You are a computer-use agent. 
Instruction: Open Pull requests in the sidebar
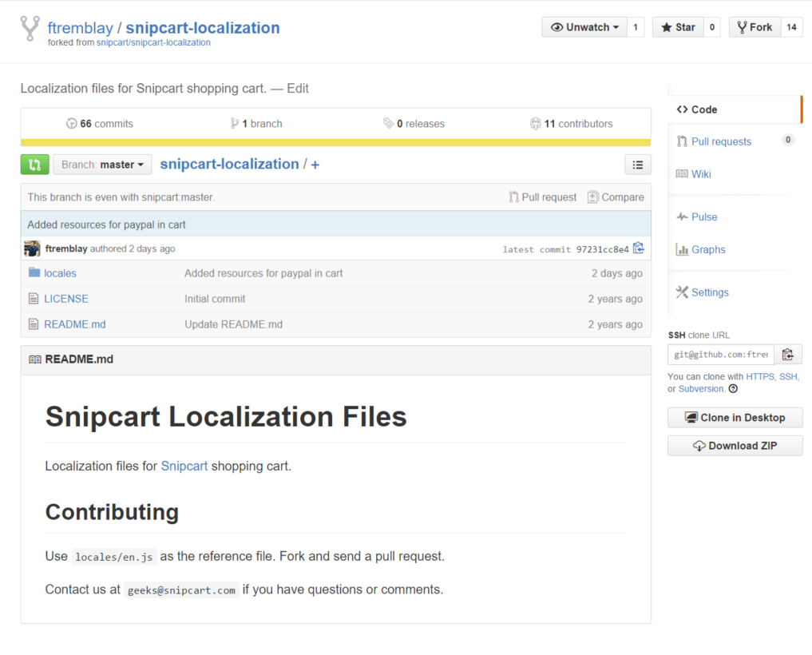(x=721, y=141)
